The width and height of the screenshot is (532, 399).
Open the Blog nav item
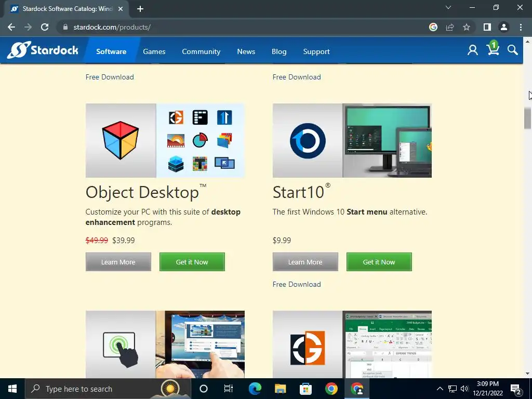tap(279, 51)
